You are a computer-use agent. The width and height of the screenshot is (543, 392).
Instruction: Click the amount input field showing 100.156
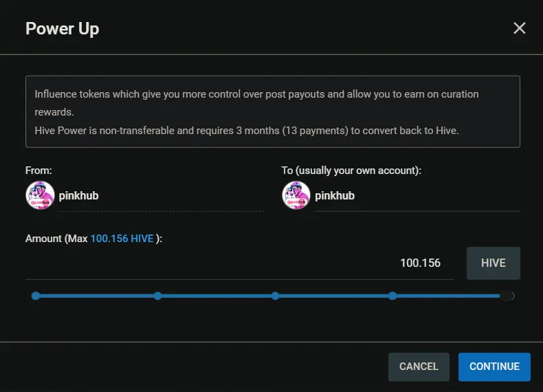pyautogui.click(x=239, y=263)
